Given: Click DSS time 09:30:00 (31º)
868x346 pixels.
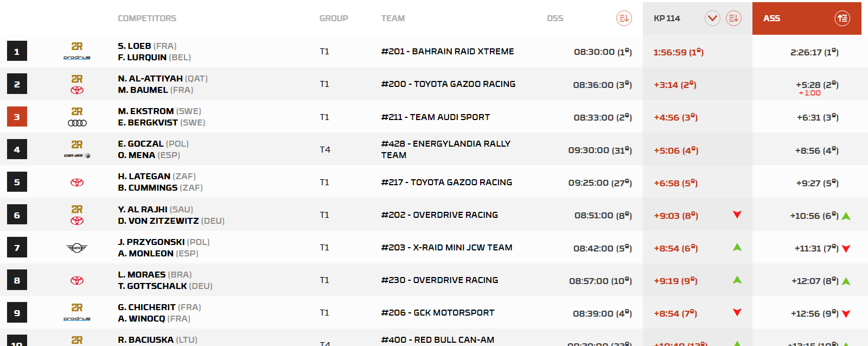Looking at the screenshot, I should point(600,150).
